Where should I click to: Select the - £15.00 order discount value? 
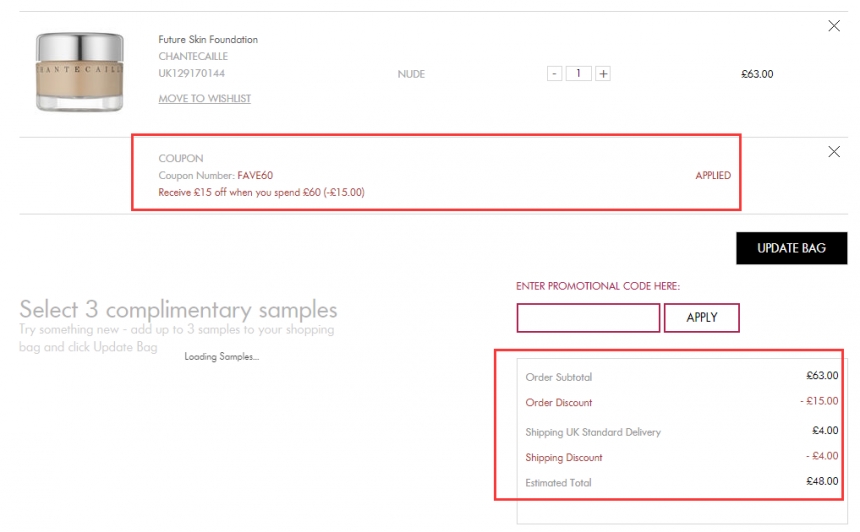pos(819,401)
